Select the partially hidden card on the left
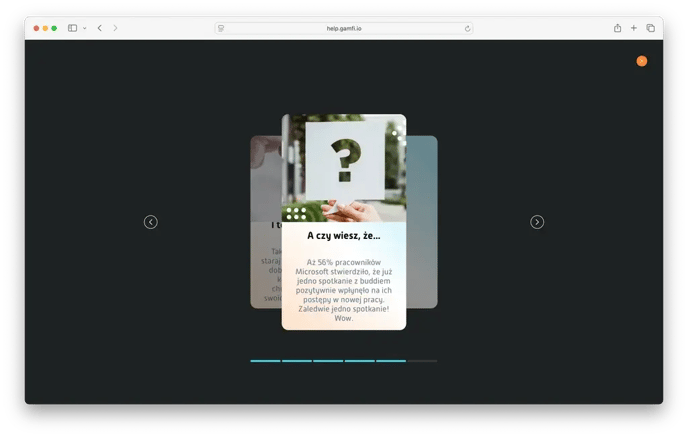 click(265, 222)
